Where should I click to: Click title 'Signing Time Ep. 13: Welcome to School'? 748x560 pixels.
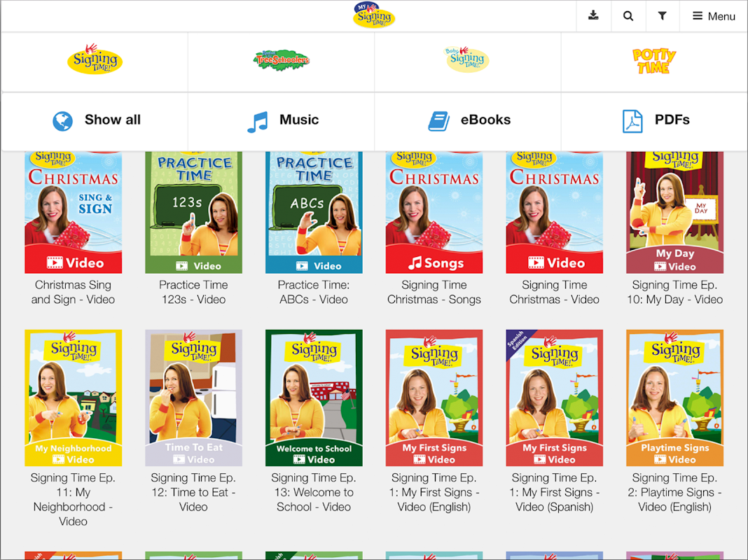coord(313,492)
